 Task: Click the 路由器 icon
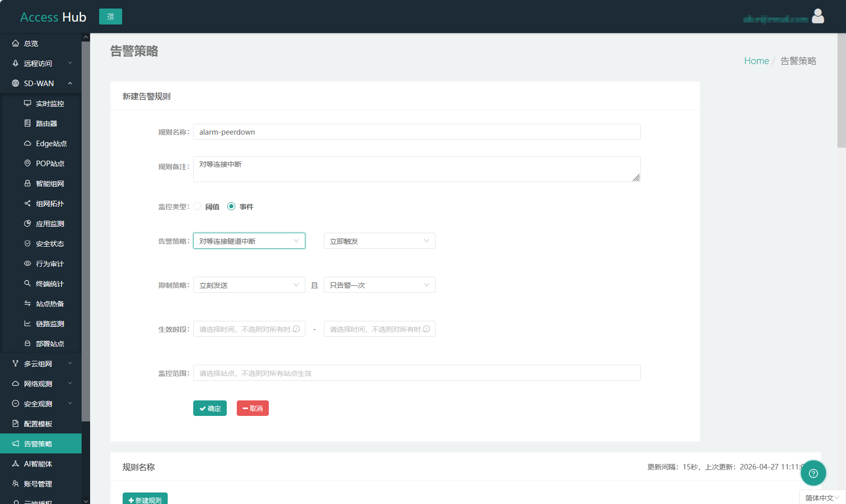click(28, 123)
